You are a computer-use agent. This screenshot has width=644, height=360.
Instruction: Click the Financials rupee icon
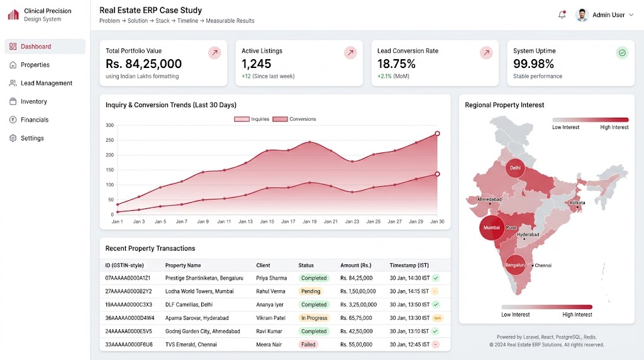[x=13, y=120]
